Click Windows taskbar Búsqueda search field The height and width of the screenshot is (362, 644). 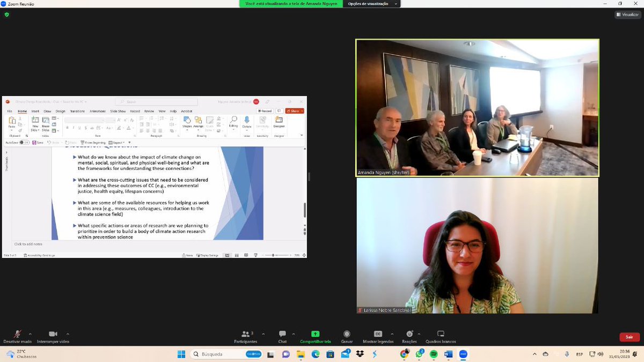[226, 354]
